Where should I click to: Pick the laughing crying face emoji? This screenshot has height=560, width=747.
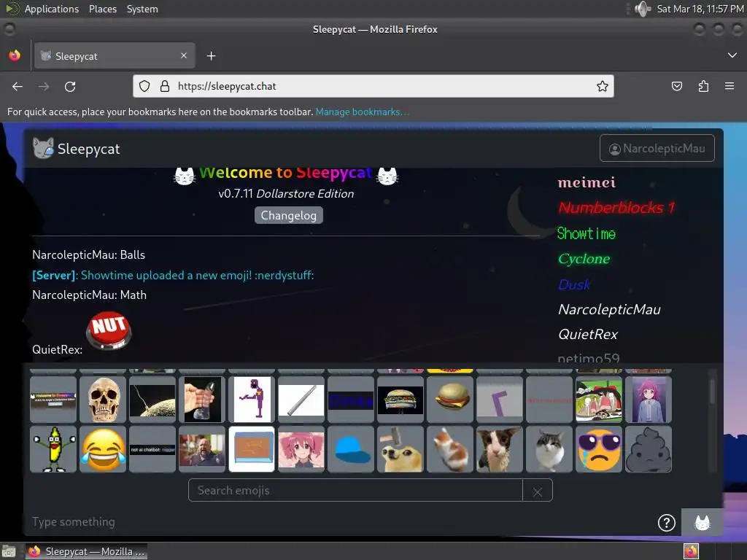(x=103, y=449)
